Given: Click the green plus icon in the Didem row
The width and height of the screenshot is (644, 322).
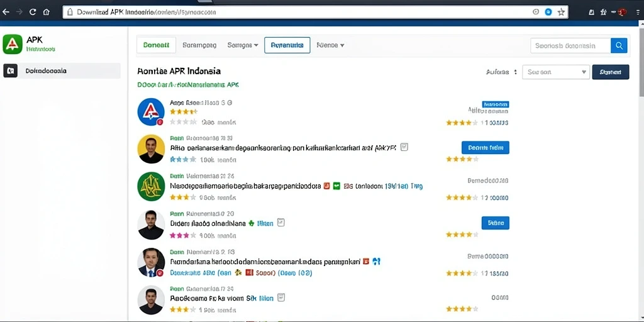Looking at the screenshot, I should pyautogui.click(x=252, y=223).
